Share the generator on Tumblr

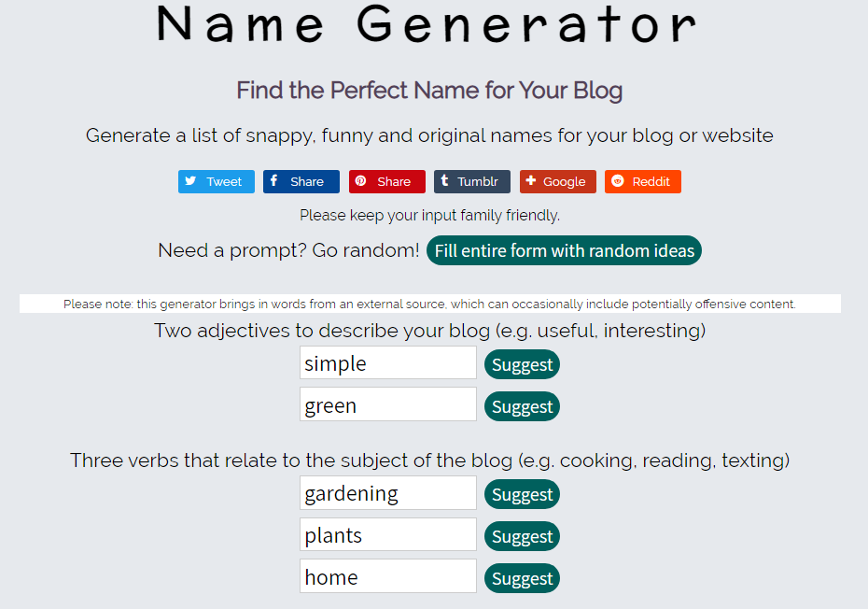[471, 181]
